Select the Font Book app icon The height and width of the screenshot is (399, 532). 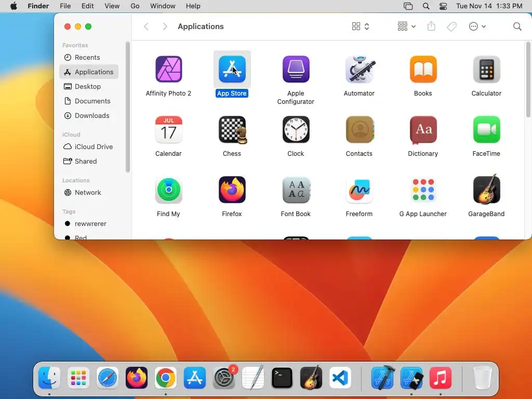[x=296, y=190]
